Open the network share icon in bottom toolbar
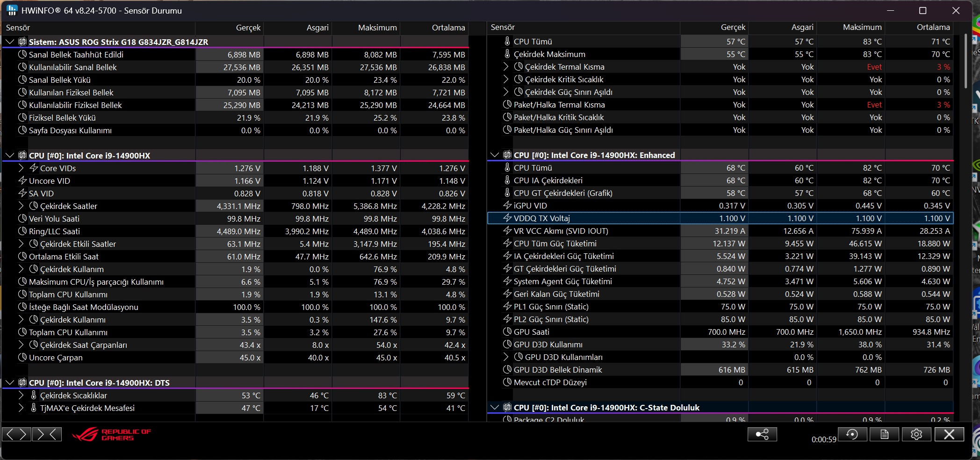The height and width of the screenshot is (460, 980). [x=762, y=434]
